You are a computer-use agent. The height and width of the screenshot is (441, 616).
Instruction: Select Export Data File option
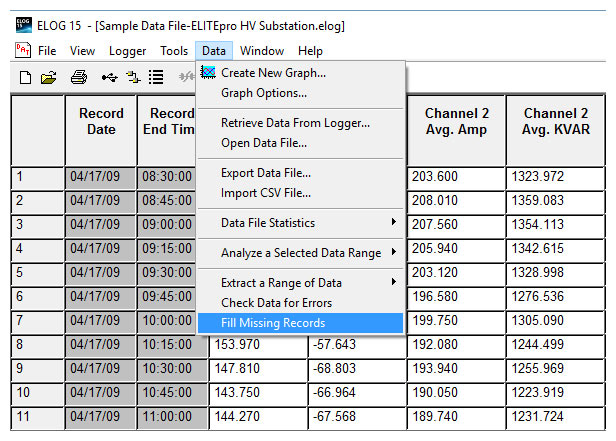pos(266,173)
